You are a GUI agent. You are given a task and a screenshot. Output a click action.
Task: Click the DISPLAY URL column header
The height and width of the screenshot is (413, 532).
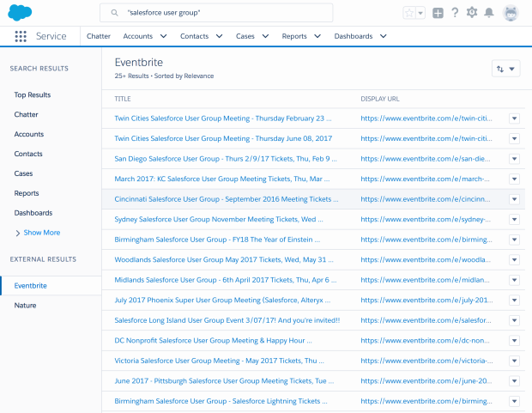[379, 99]
